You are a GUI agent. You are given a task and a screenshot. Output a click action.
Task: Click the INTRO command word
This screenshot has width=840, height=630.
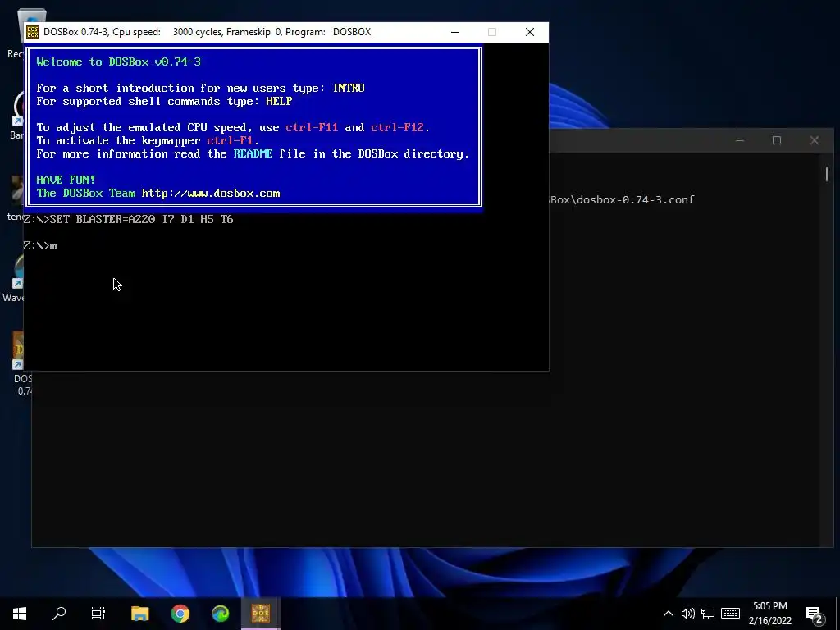click(x=349, y=89)
